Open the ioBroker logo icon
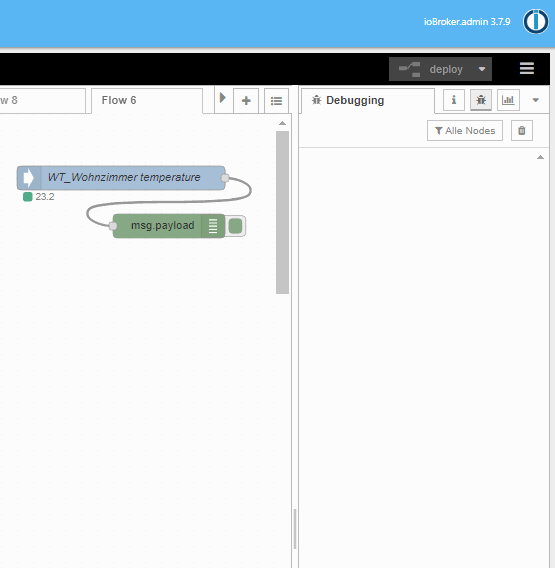The image size is (555, 568). (x=535, y=21)
